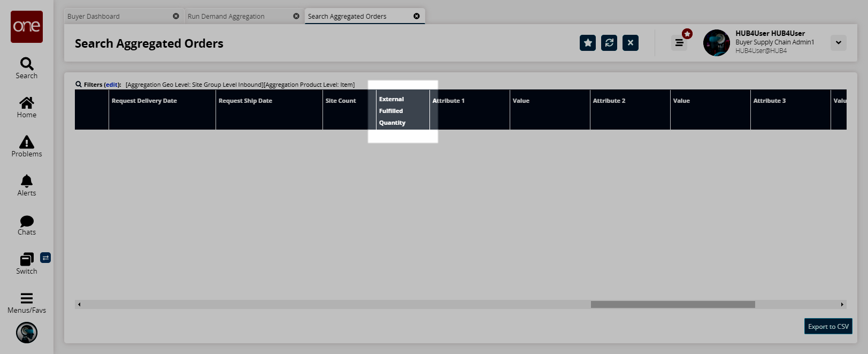The image size is (868, 354).
Task: Go to Home in the sidebar
Action: [27, 107]
